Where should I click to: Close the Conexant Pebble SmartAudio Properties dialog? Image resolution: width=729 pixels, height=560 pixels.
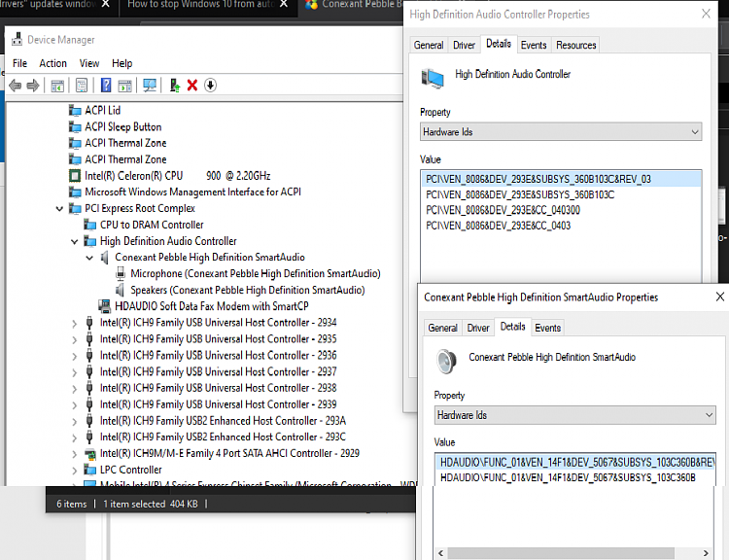720,297
